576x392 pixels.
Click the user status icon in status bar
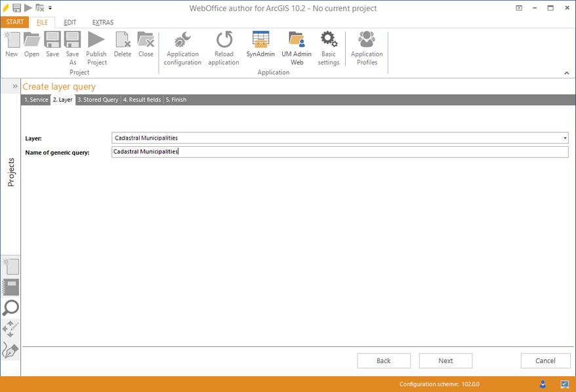[543, 384]
